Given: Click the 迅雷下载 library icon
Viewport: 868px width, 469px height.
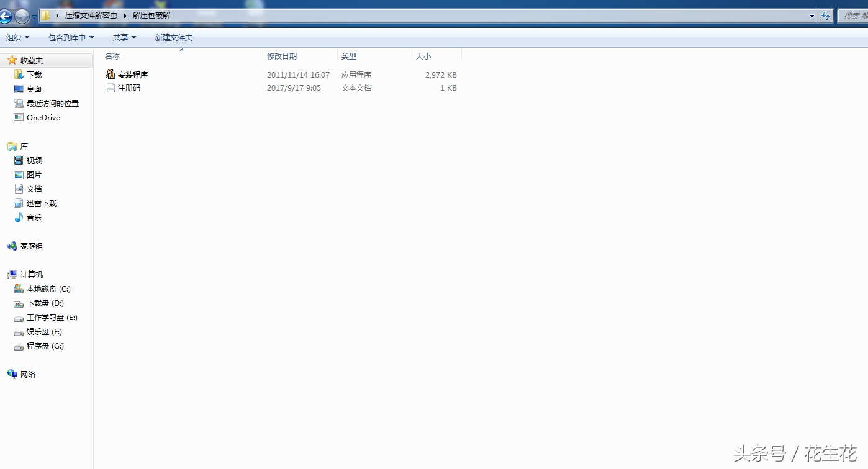Looking at the screenshot, I should tap(19, 203).
